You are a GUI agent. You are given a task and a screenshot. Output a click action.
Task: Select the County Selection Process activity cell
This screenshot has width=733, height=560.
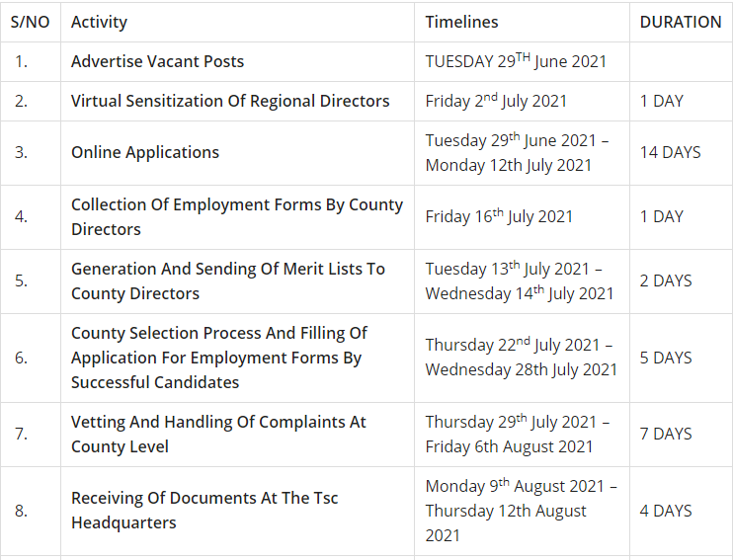click(219, 358)
